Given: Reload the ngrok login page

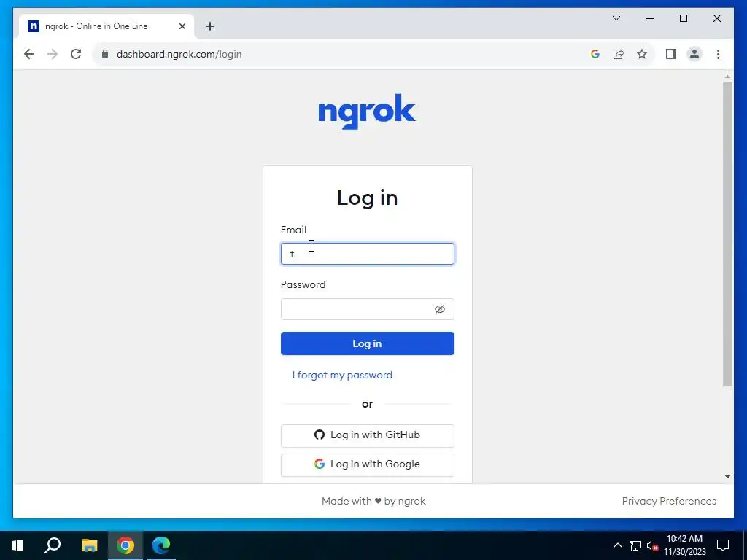Looking at the screenshot, I should [76, 54].
